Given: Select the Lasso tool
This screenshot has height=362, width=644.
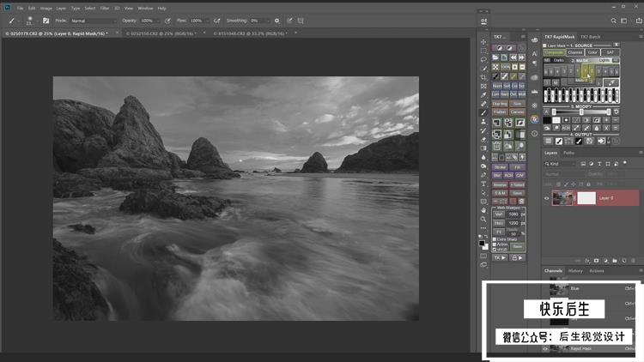Looking at the screenshot, I should [483, 59].
